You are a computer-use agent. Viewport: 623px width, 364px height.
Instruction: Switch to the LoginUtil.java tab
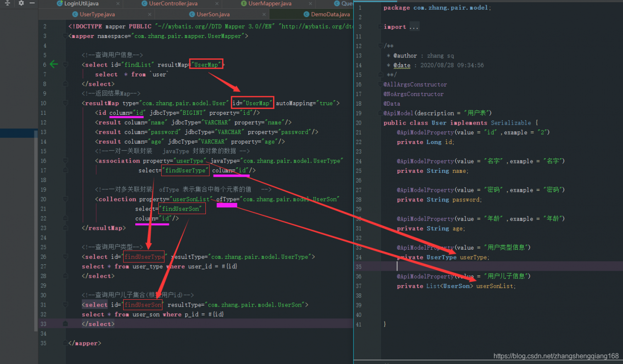coord(81,3)
